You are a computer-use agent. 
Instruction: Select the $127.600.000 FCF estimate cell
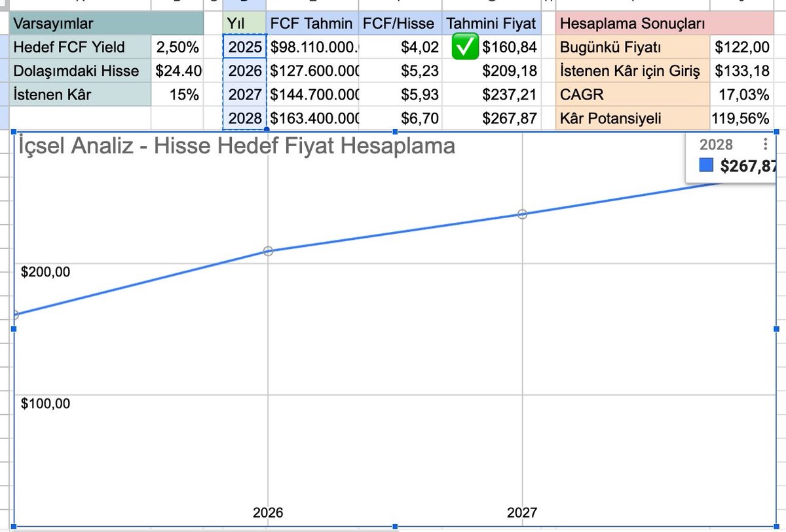point(313,71)
